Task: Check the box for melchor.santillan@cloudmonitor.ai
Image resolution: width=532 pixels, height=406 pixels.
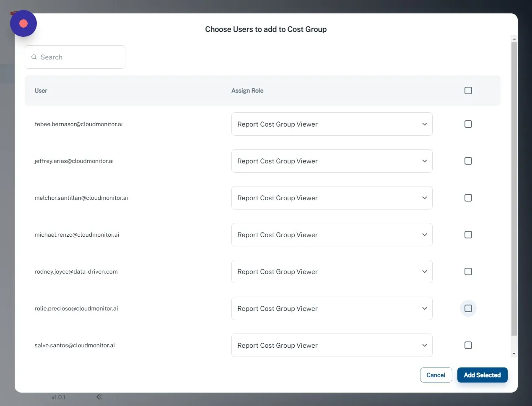Action: (x=468, y=198)
